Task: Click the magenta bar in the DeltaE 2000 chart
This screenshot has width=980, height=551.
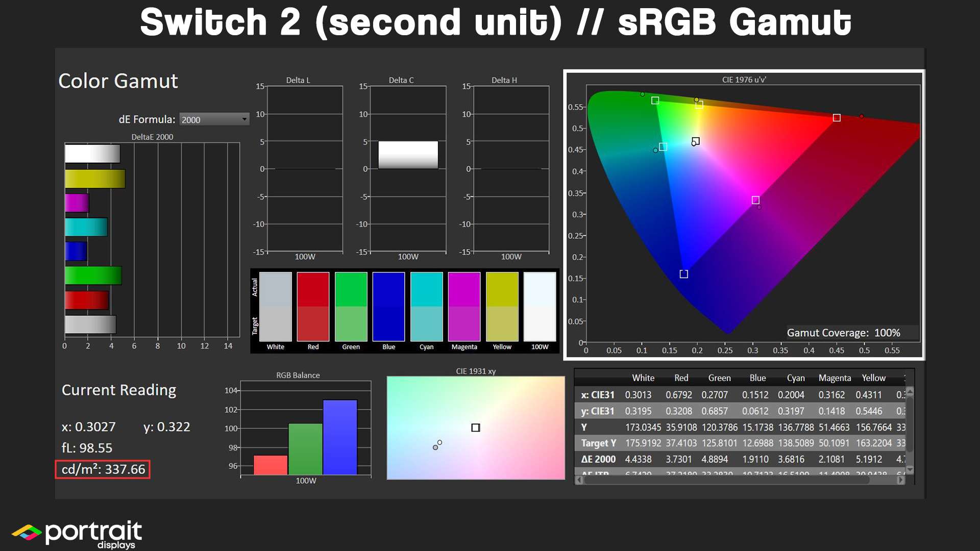Action: (77, 203)
